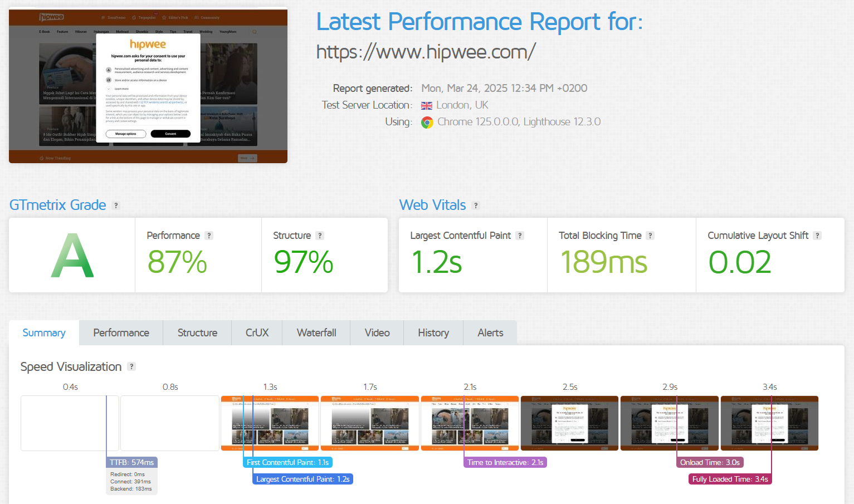This screenshot has height=504, width=854.
Task: Click the Backend: 183ms entry
Action: (x=131, y=489)
